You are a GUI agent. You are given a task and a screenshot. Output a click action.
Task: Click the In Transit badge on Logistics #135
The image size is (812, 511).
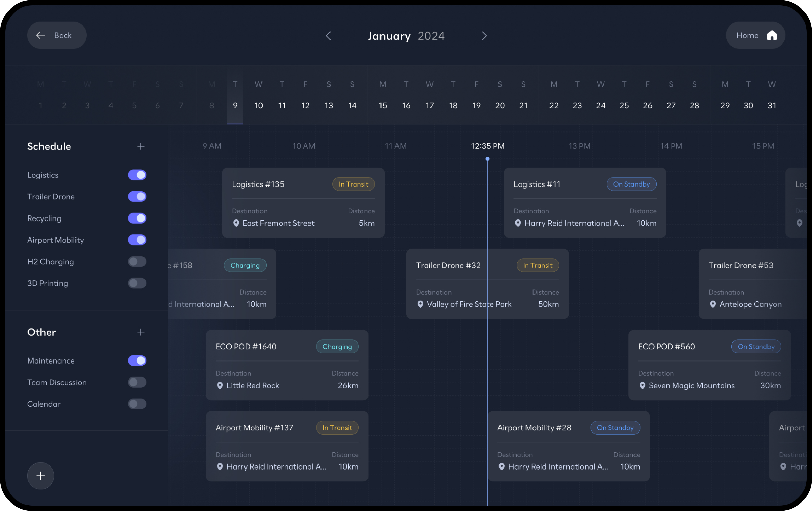(x=353, y=184)
